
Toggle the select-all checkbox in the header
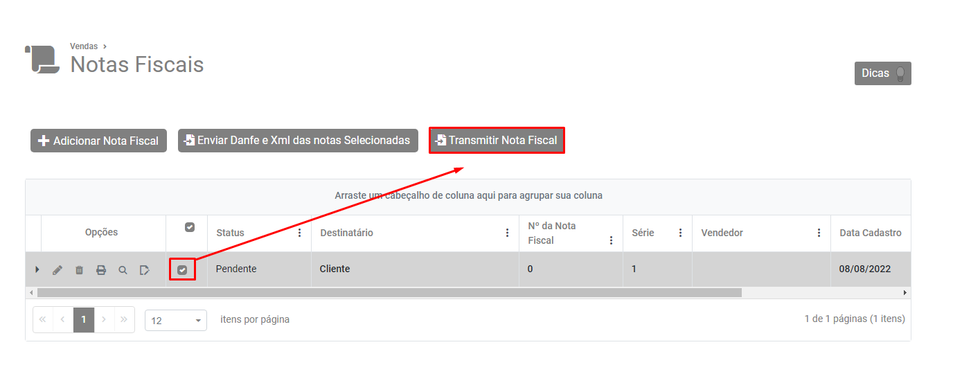pos(190,227)
